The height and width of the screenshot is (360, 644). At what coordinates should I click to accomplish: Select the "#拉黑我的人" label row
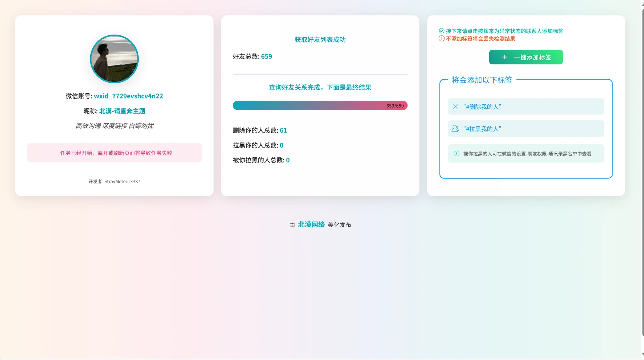tap(526, 129)
